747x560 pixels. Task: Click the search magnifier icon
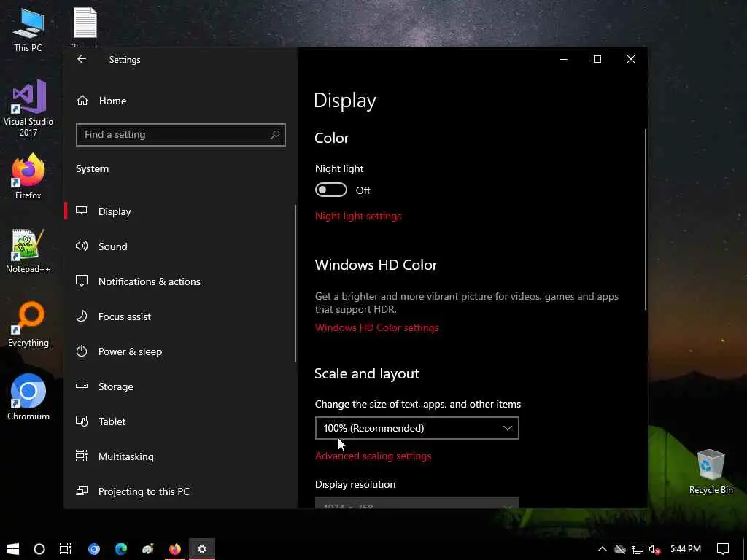pos(275,135)
